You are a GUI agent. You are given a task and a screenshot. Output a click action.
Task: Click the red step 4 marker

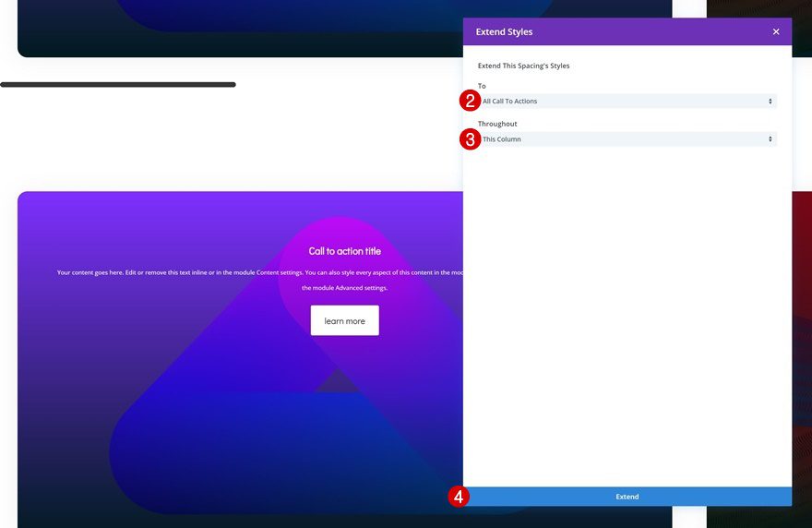click(x=459, y=497)
